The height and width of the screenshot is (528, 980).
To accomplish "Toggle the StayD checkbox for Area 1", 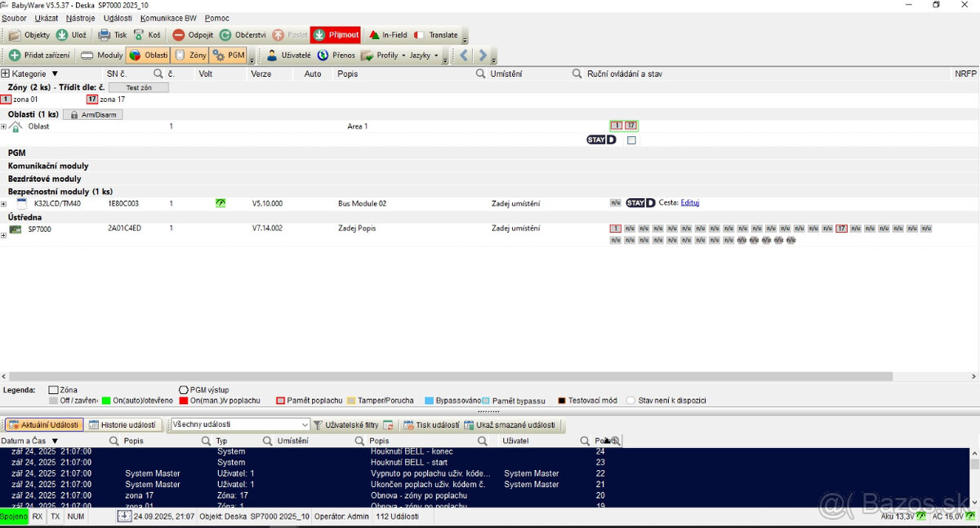I will click(631, 140).
